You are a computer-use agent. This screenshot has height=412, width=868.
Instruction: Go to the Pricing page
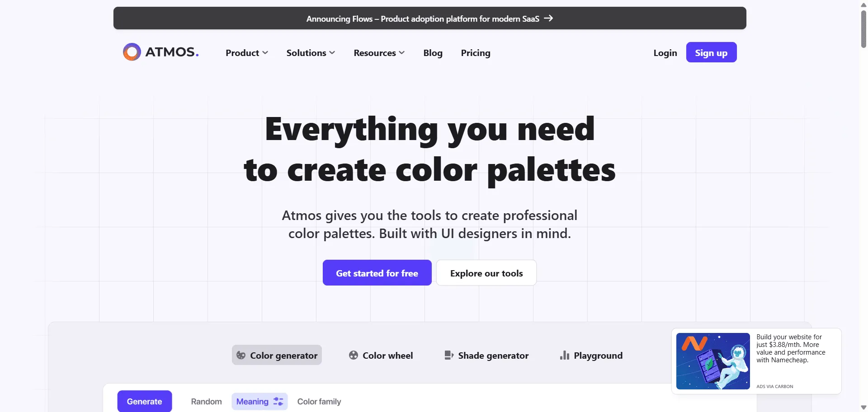pos(476,52)
